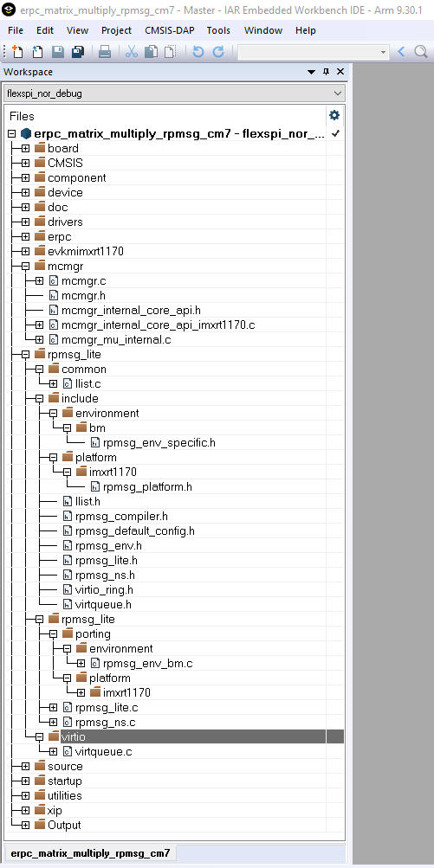Collapse the mcmgr folder node
This screenshot has width=434, height=868.
click(x=25, y=267)
